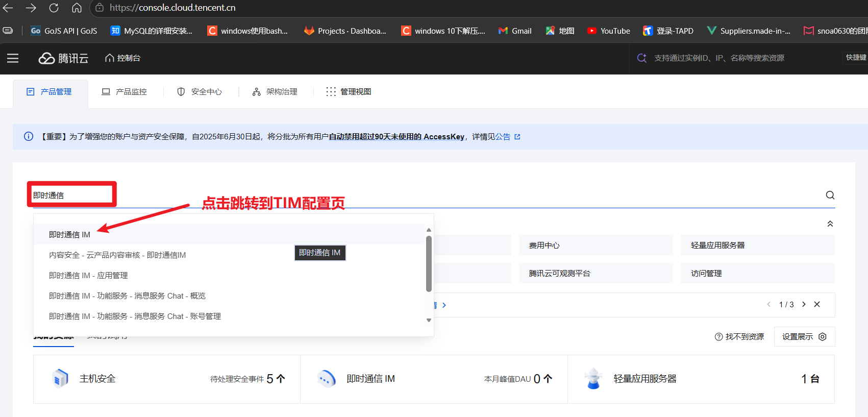This screenshot has height=417, width=868.
Task: Open 轻量应用服务器 shortcut tile
Action: pos(758,245)
